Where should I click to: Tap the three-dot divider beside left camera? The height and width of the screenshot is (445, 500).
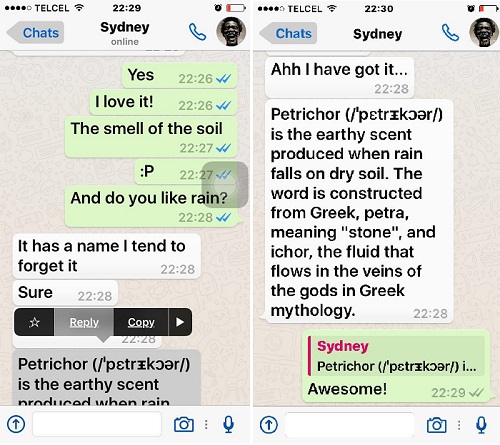[x=206, y=424]
